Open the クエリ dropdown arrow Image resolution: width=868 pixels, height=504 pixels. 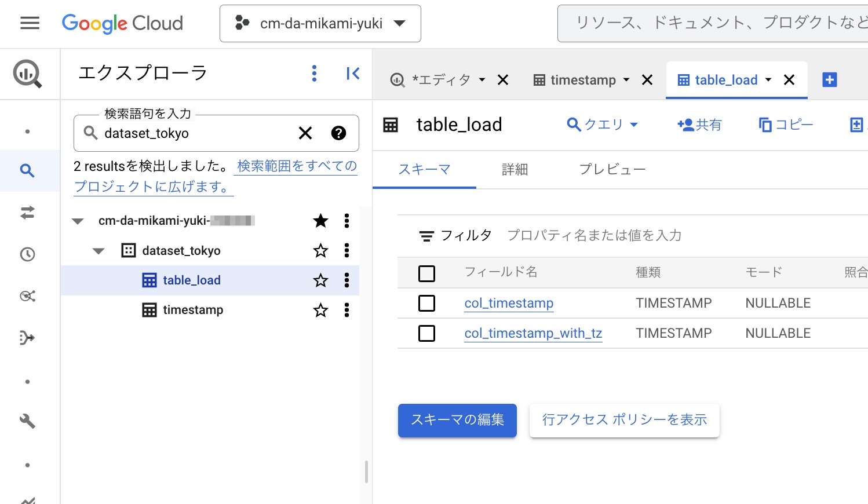633,125
